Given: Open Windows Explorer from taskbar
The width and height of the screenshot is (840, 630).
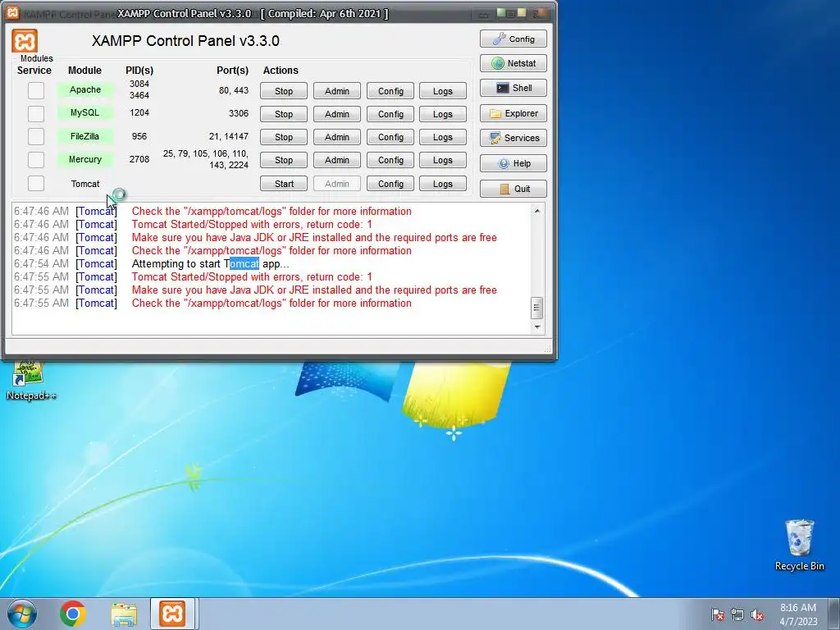Looking at the screenshot, I should [124, 614].
